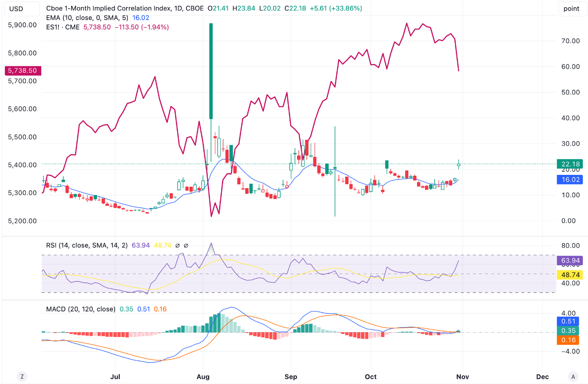Click the Aug label on time axis
The image size is (588, 384).
tap(203, 377)
